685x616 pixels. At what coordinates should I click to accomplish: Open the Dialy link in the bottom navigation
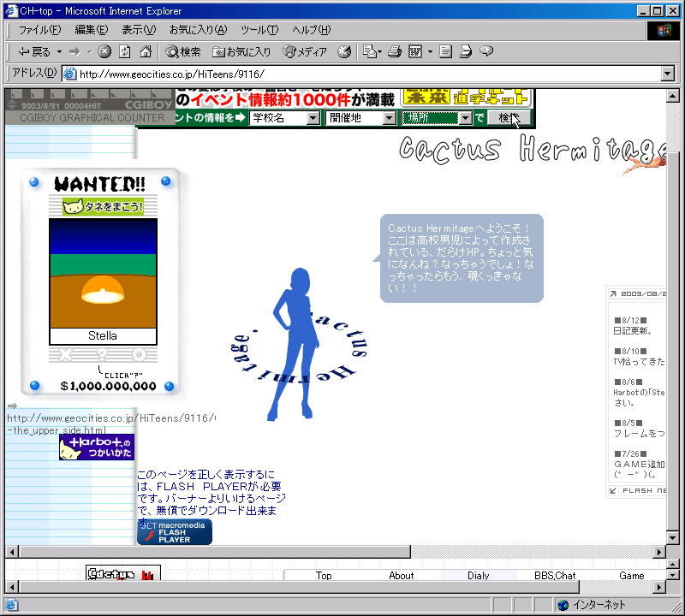pos(479,576)
